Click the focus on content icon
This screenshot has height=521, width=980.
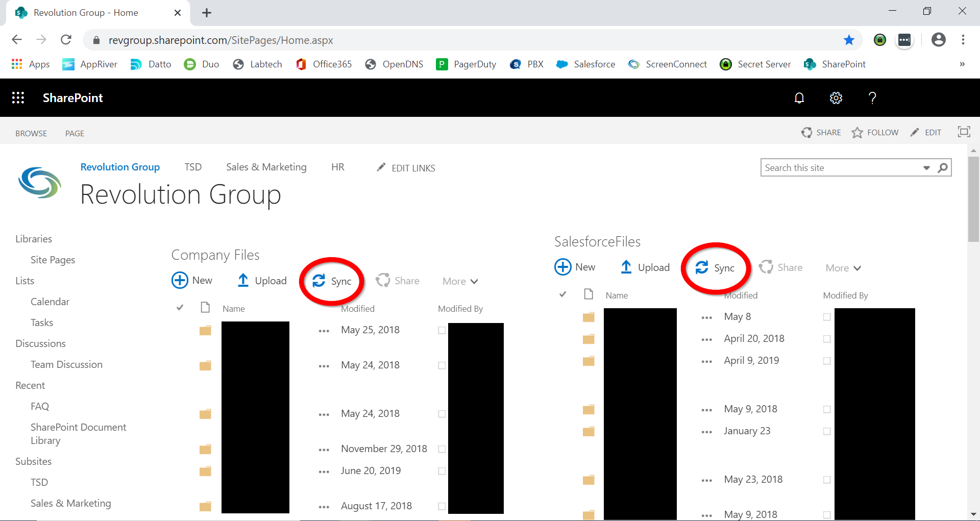pos(964,132)
